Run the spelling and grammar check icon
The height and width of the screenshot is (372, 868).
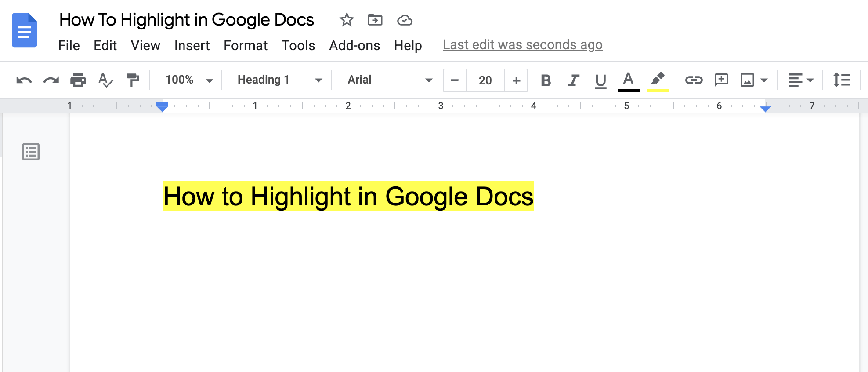[105, 80]
